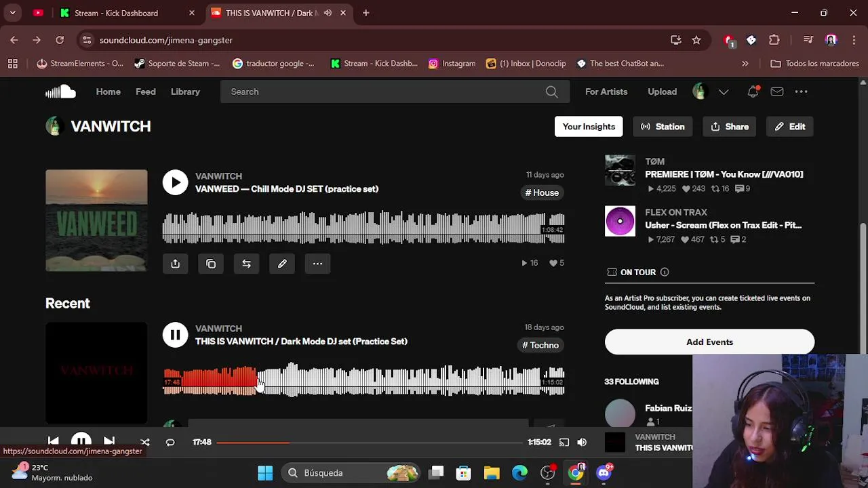This screenshot has width=868, height=488.
Task: Share the VANWITCH profile
Action: (x=730, y=127)
